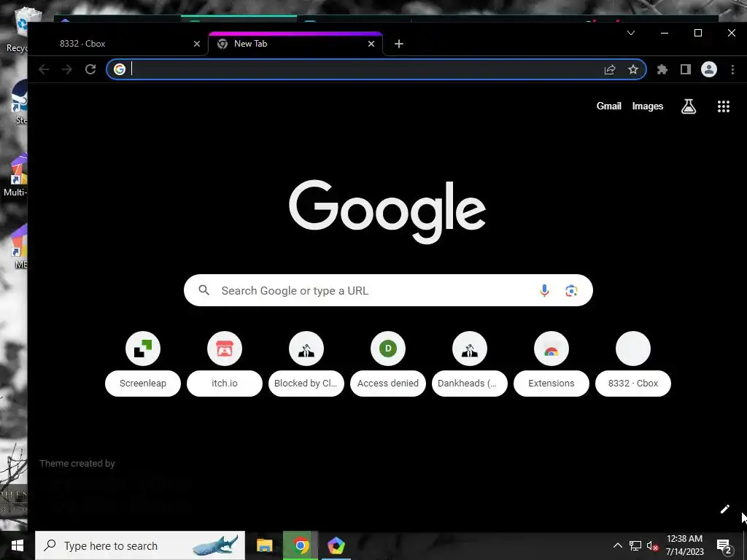
Task: Focus the Search Google or type a URL box
Action: click(388, 290)
